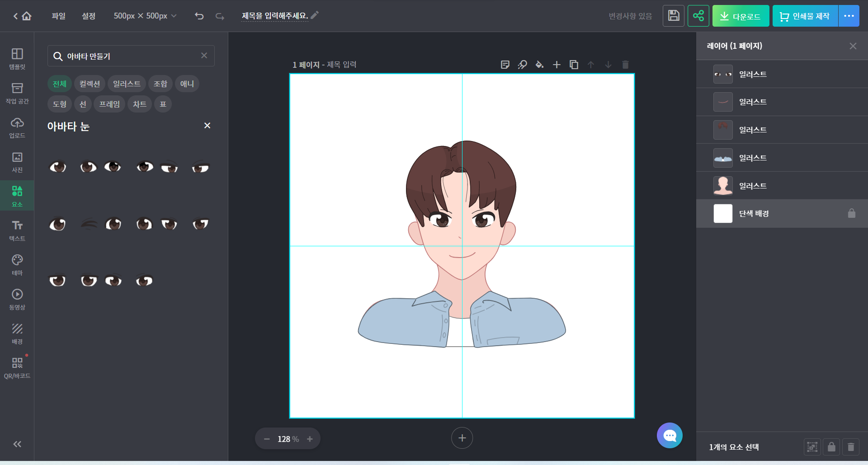Open the 작업 공간 sidebar panel
868x465 pixels.
pos(17,93)
